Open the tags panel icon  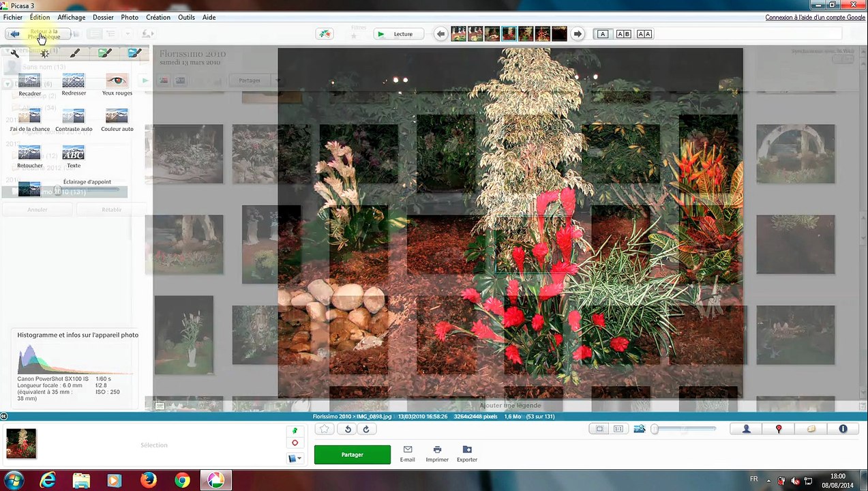pyautogui.click(x=811, y=429)
